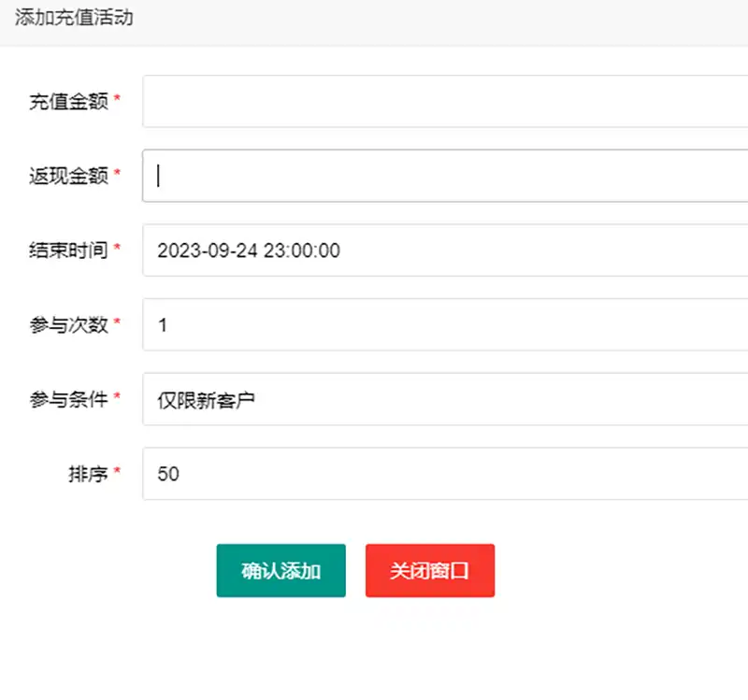Click the 返现金额 label text

pos(68,176)
